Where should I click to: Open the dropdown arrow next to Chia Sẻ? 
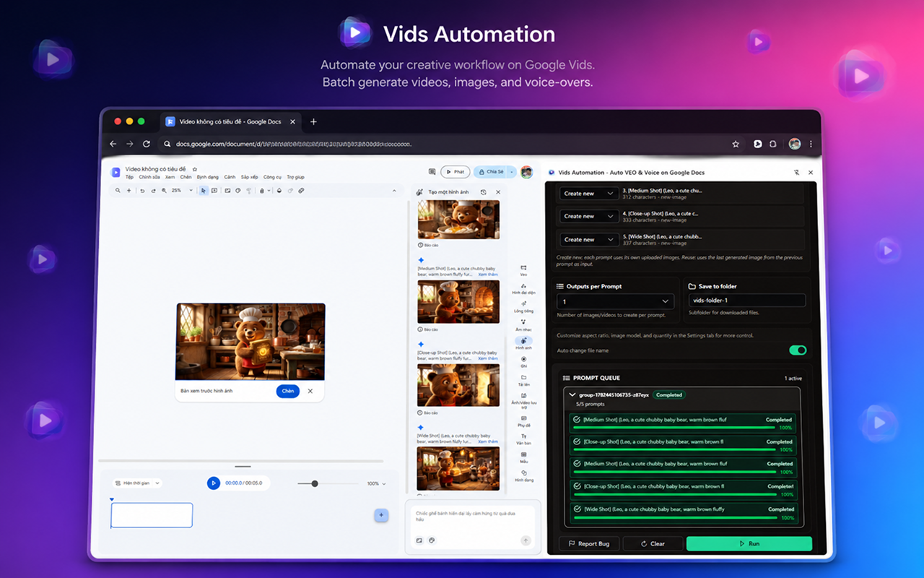click(512, 172)
